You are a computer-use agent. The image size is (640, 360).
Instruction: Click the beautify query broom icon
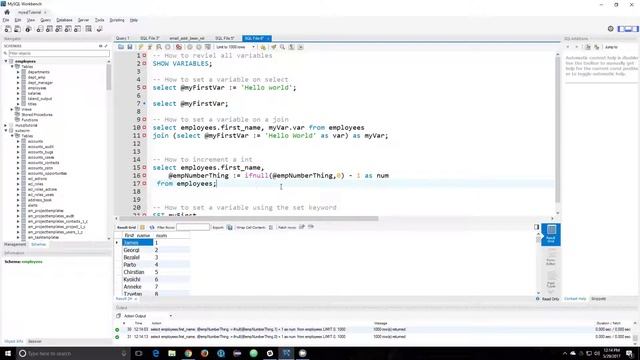point(273,47)
